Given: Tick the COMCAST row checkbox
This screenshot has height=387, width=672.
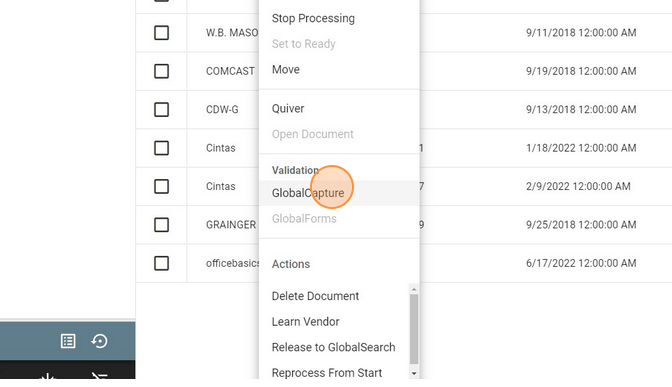Looking at the screenshot, I should 162,71.
